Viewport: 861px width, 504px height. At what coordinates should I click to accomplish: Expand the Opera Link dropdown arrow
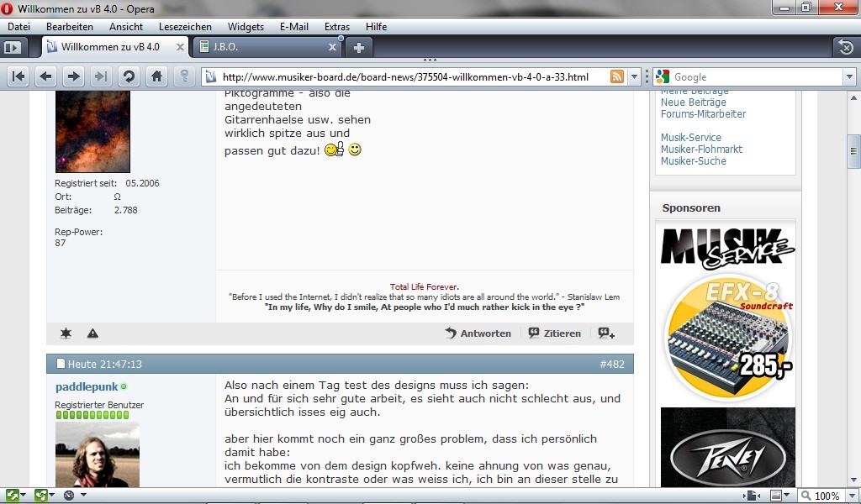(24, 496)
